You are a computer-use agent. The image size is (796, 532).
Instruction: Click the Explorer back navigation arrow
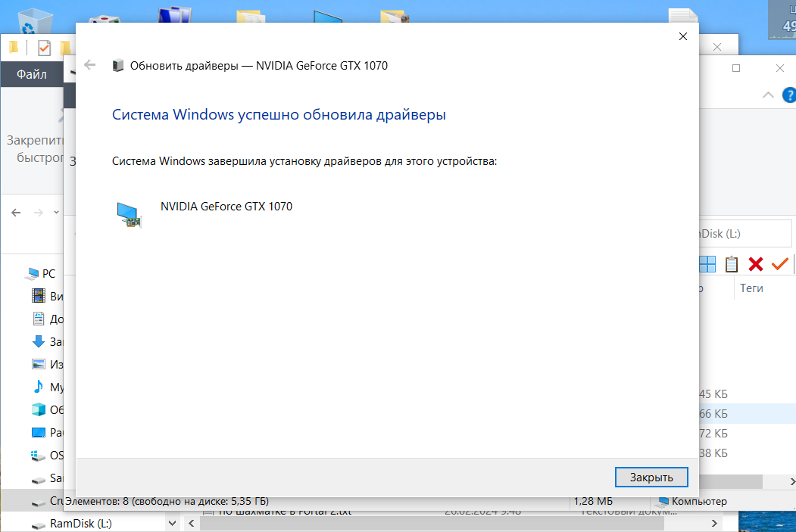[16, 213]
